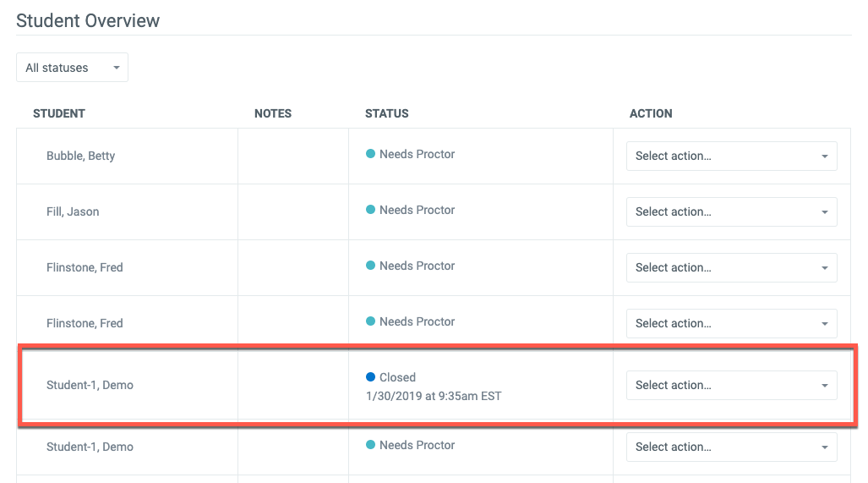Click the blue Closed status dot

pos(371,377)
